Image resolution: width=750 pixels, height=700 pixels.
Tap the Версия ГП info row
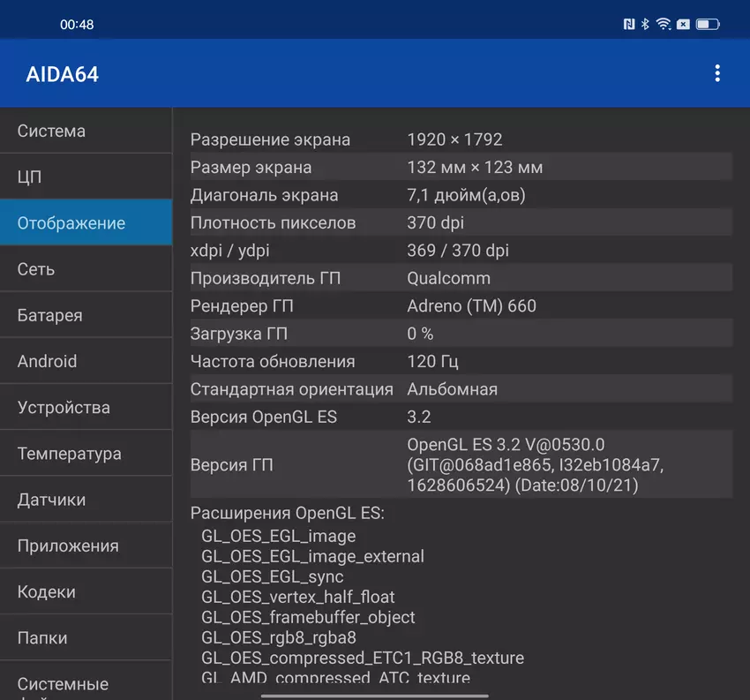click(459, 466)
